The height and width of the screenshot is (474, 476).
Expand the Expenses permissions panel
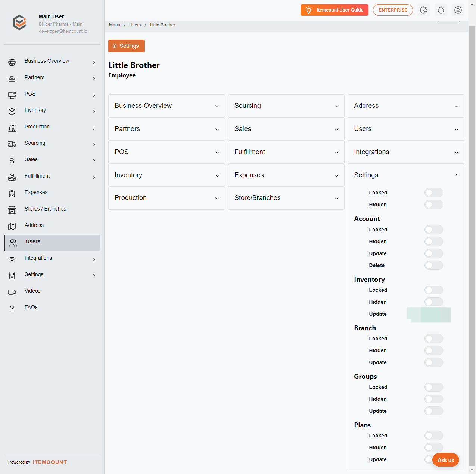coord(286,175)
